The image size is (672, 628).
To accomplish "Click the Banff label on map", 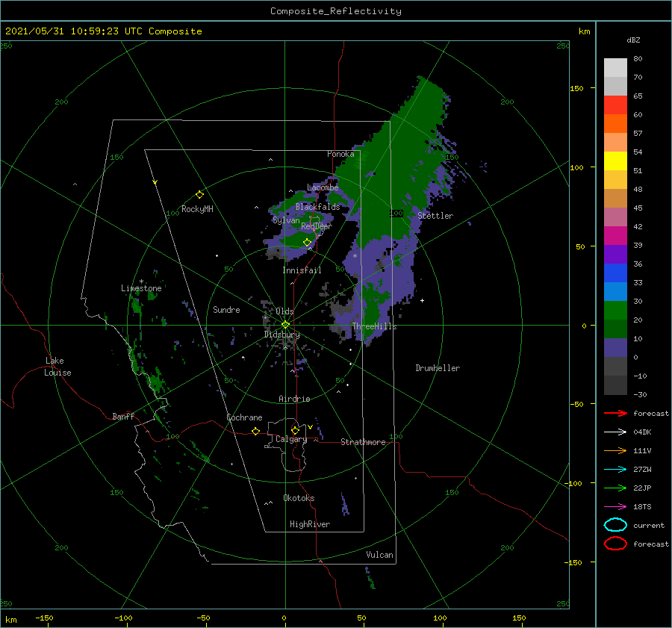I will coord(123,416).
